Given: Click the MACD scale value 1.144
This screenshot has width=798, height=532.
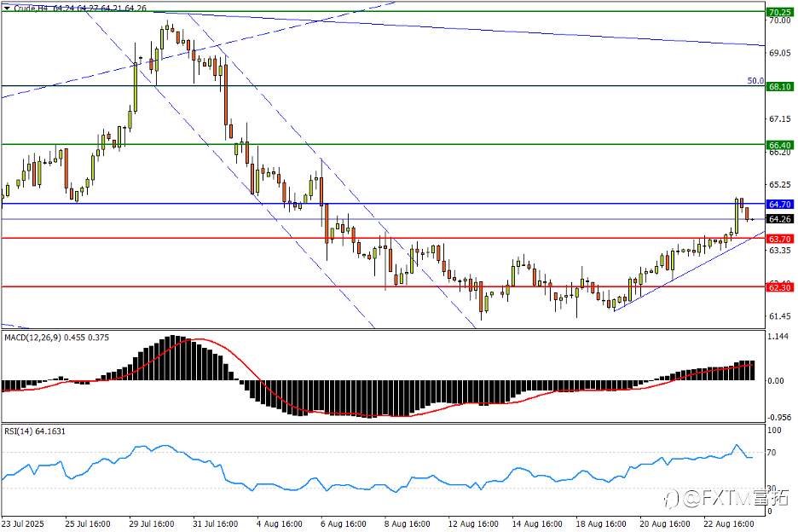Looking at the screenshot, I should 778,336.
